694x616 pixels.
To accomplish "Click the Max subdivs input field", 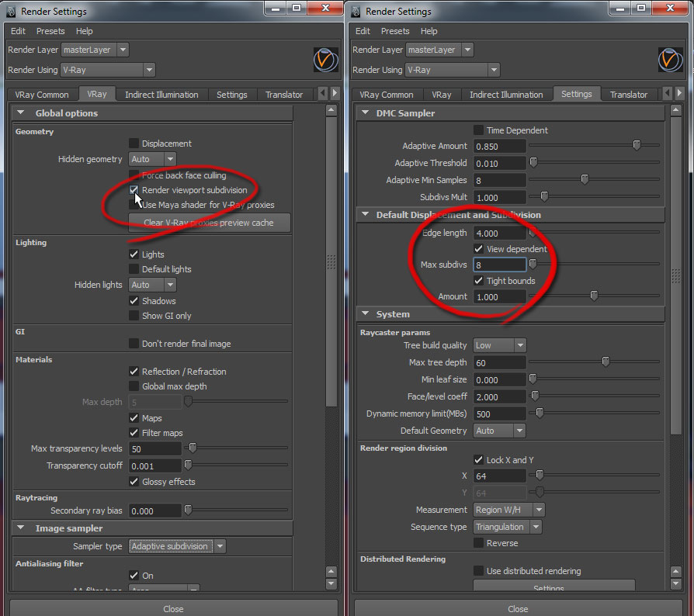I will click(500, 265).
